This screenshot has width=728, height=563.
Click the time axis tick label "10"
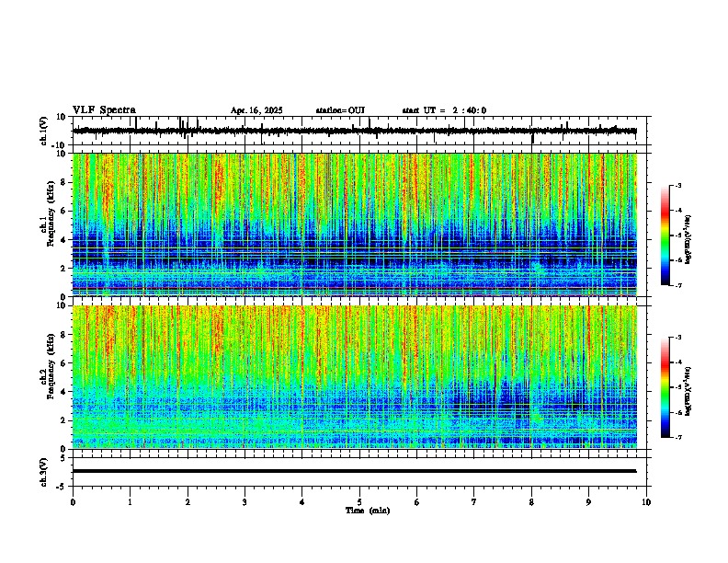click(x=646, y=502)
